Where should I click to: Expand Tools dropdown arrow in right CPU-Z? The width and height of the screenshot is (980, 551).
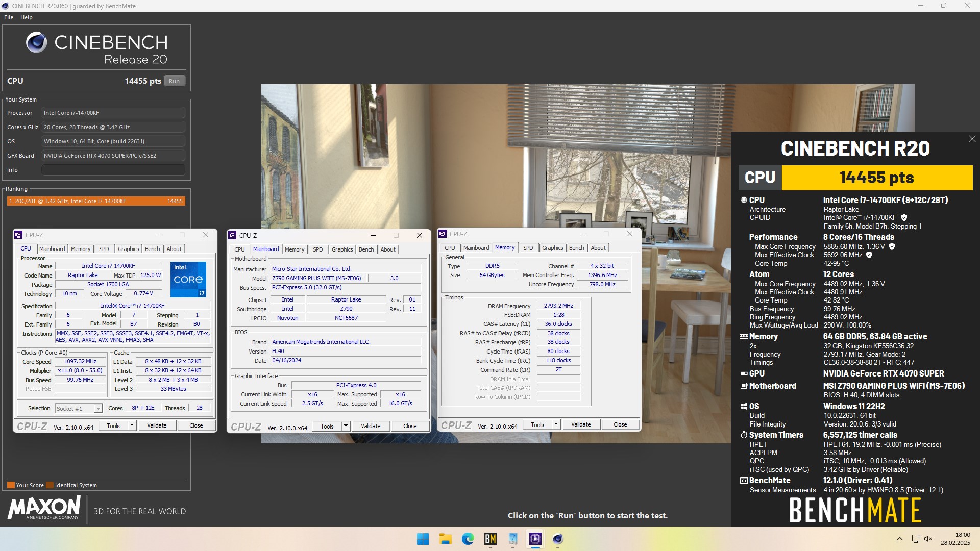click(x=556, y=424)
